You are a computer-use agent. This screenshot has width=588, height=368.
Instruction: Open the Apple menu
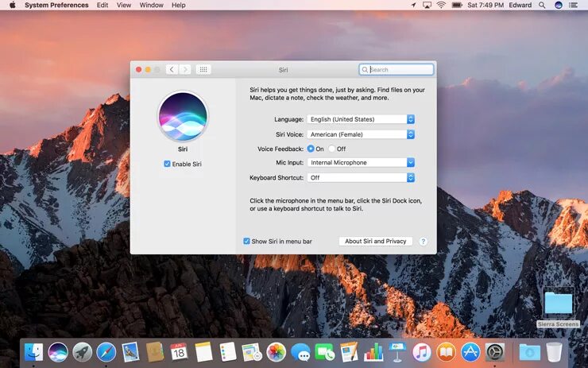[x=13, y=6]
